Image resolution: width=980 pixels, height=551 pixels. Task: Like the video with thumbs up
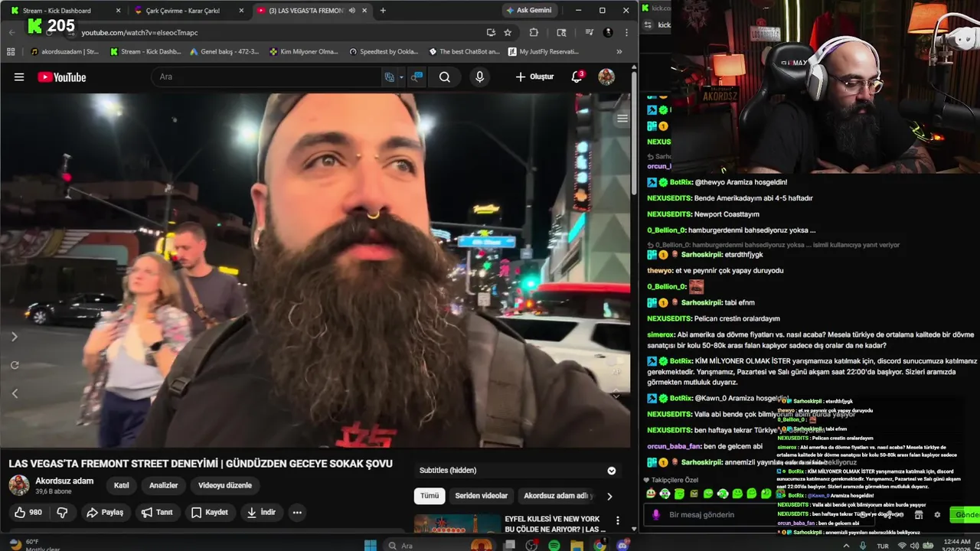[x=28, y=512]
